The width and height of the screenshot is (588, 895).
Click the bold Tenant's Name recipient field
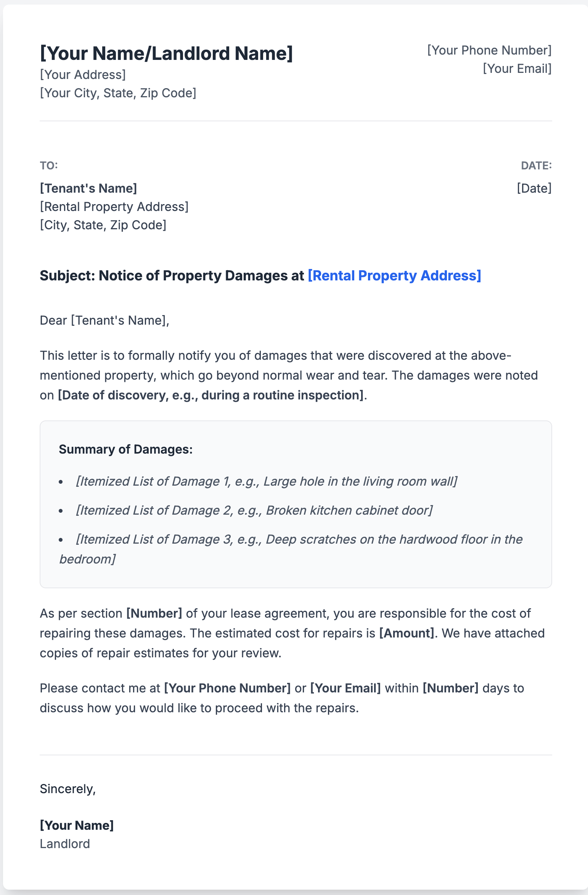[88, 188]
